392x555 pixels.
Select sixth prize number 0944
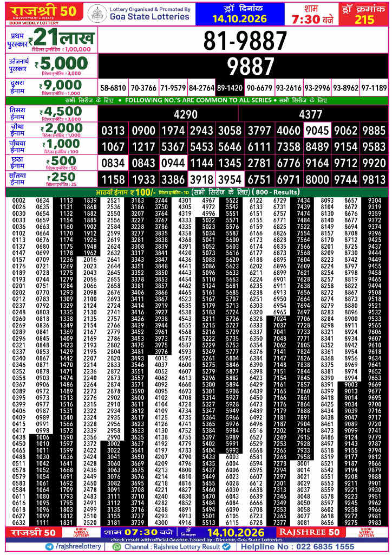[173, 163]
